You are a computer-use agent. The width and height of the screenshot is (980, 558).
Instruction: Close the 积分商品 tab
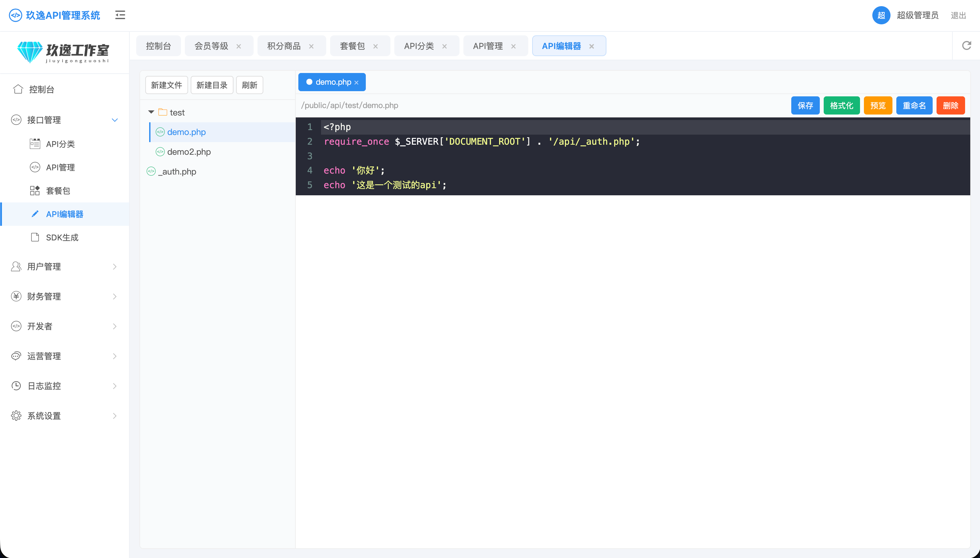(x=311, y=46)
